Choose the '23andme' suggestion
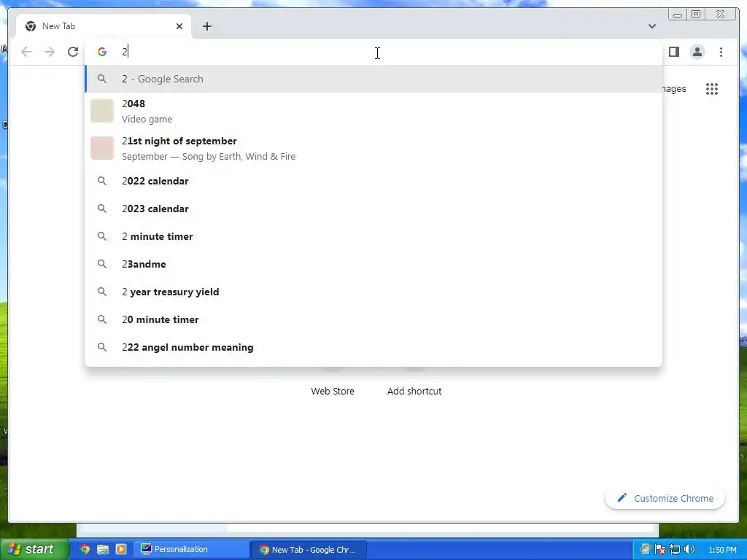Screen dimensions: 747x560 click(373, 264)
